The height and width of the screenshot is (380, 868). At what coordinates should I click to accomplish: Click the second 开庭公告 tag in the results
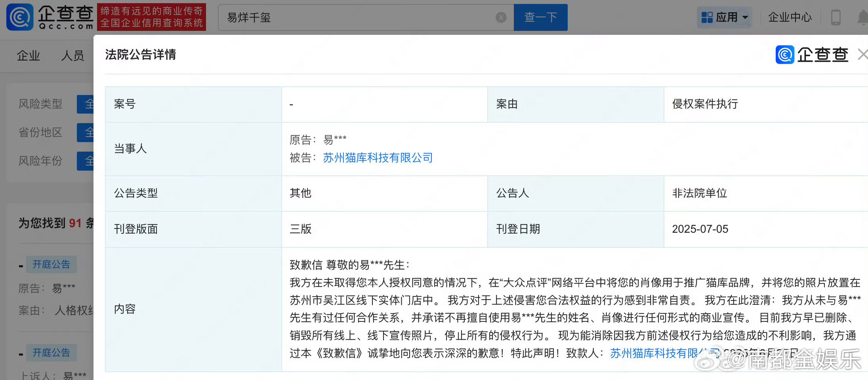(x=52, y=353)
